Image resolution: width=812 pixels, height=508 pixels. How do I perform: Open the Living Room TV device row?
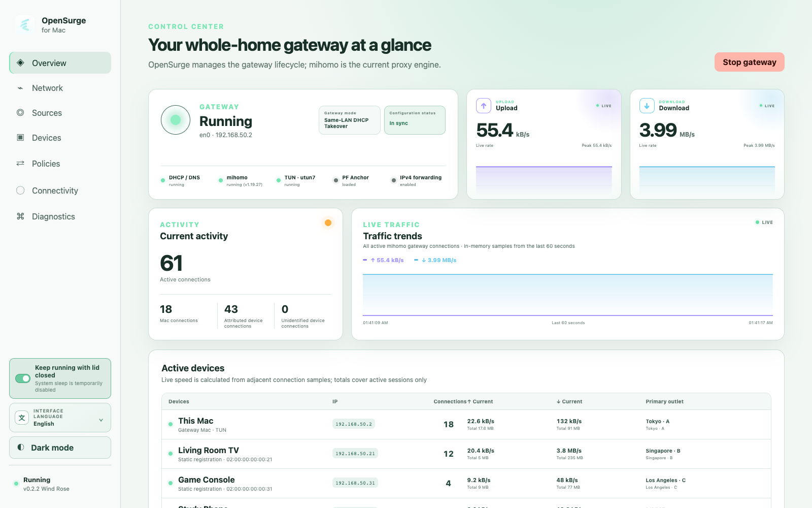[466, 454]
